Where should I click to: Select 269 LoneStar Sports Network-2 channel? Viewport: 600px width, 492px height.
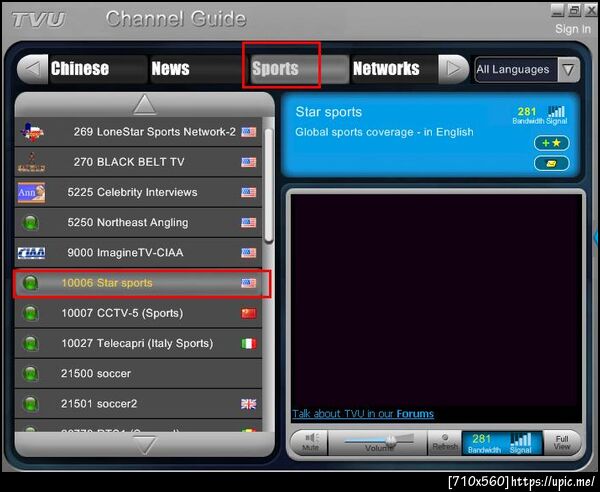tap(138, 132)
